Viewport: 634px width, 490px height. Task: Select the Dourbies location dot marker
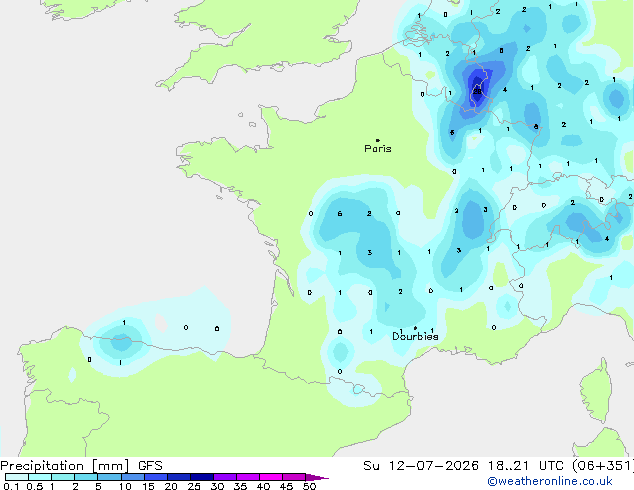point(415,328)
